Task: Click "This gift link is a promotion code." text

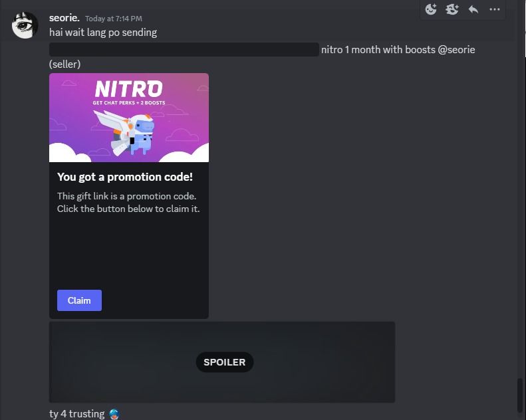Action: (x=126, y=196)
